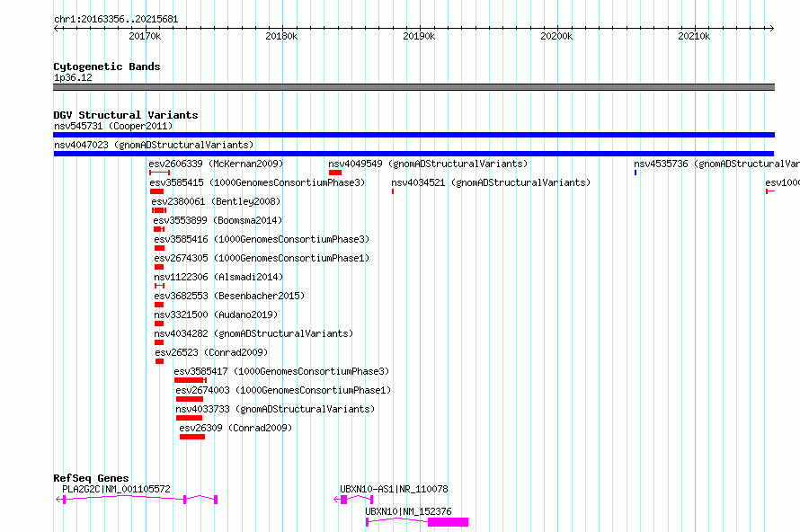Open nsv4034521 gnomAD variant label

tap(491, 182)
